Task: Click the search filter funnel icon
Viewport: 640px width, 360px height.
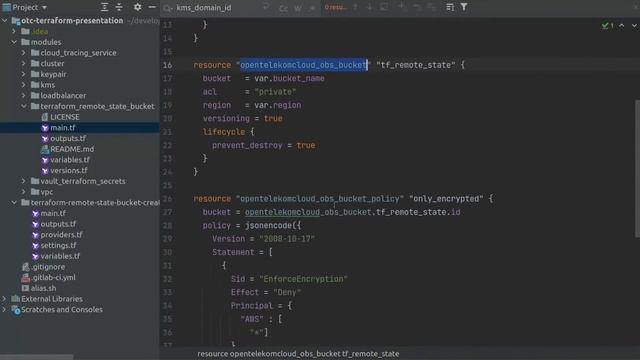Action: (x=464, y=7)
